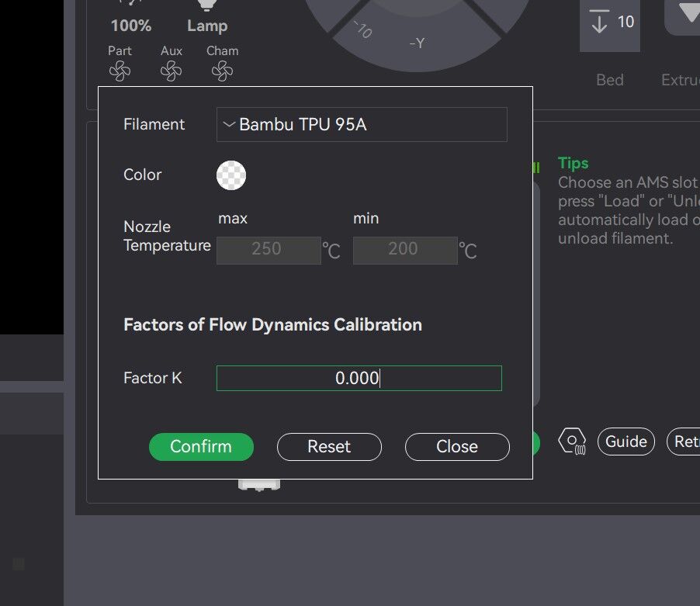This screenshot has height=606, width=700.
Task: Select the min nozzle temperature field
Action: click(x=405, y=251)
